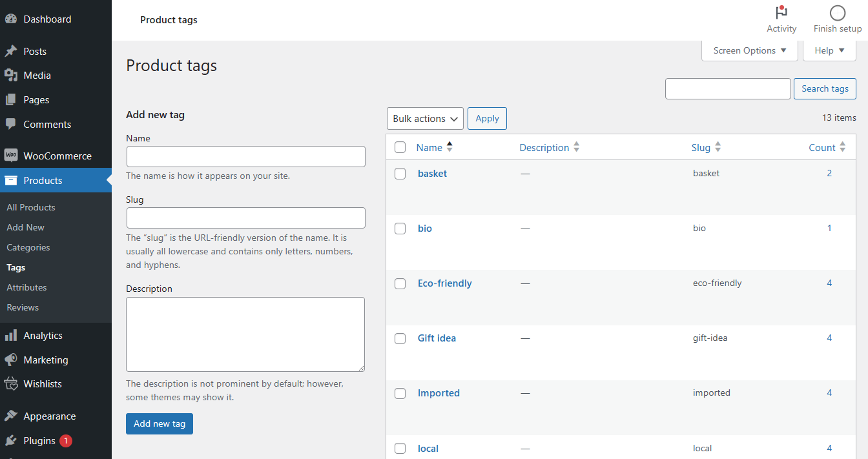This screenshot has width=868, height=459.
Task: Click the tag search input box
Action: coord(728,89)
